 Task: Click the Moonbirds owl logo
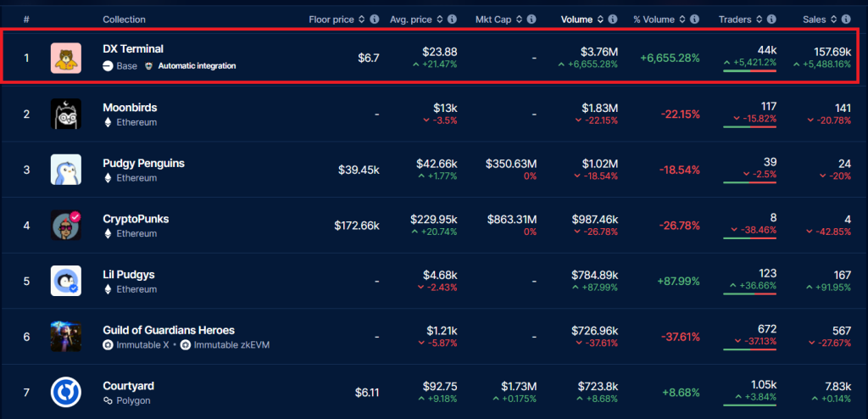[x=65, y=114]
